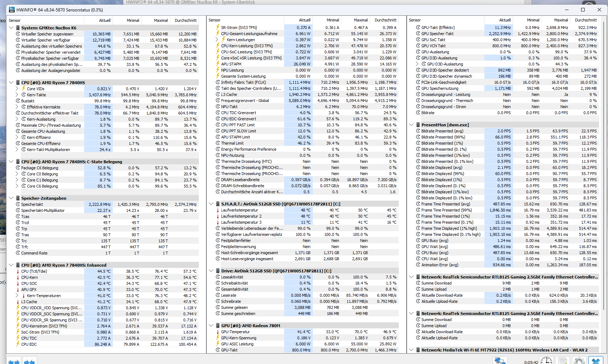This screenshot has width=608, height=364.
Task: Expand the Core VIDs row
Action: [x=17, y=88]
